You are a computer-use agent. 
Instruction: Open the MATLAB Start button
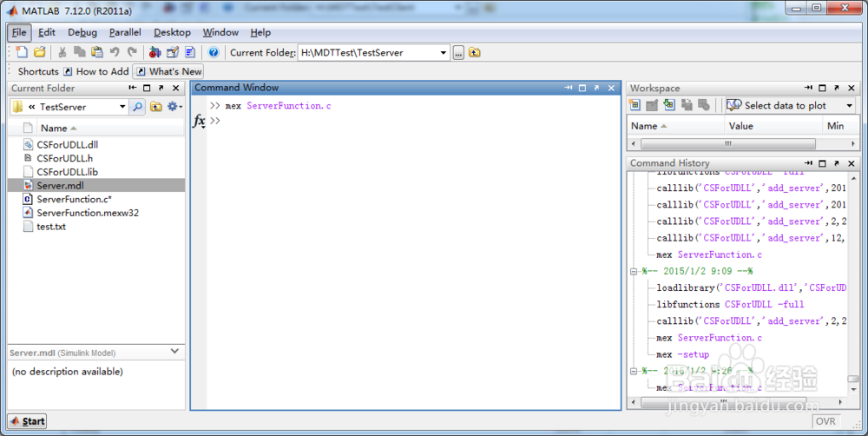pos(27,421)
